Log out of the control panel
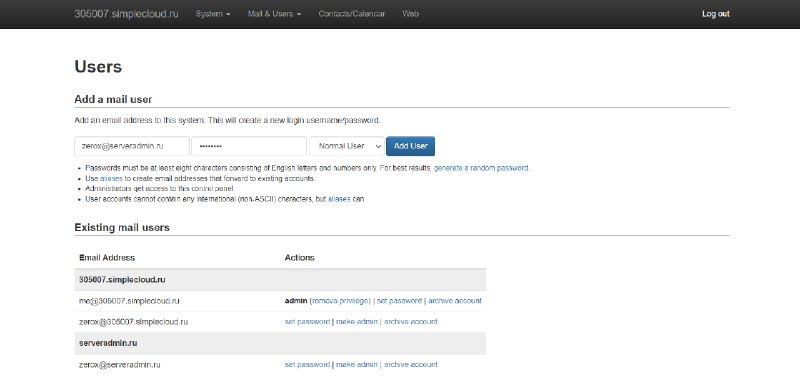The height and width of the screenshot is (384, 800). point(716,14)
